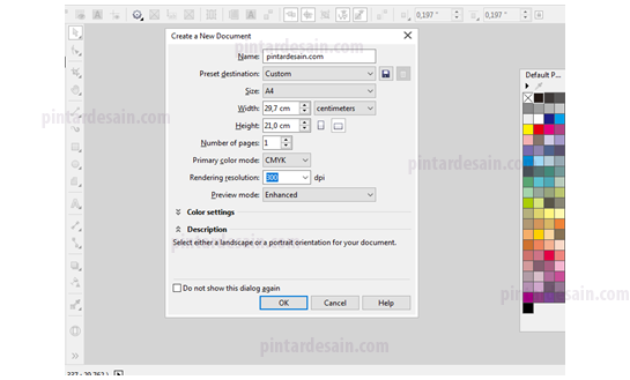Select the Rectangle tool
Screen dimensions: 630x380
pos(76,147)
